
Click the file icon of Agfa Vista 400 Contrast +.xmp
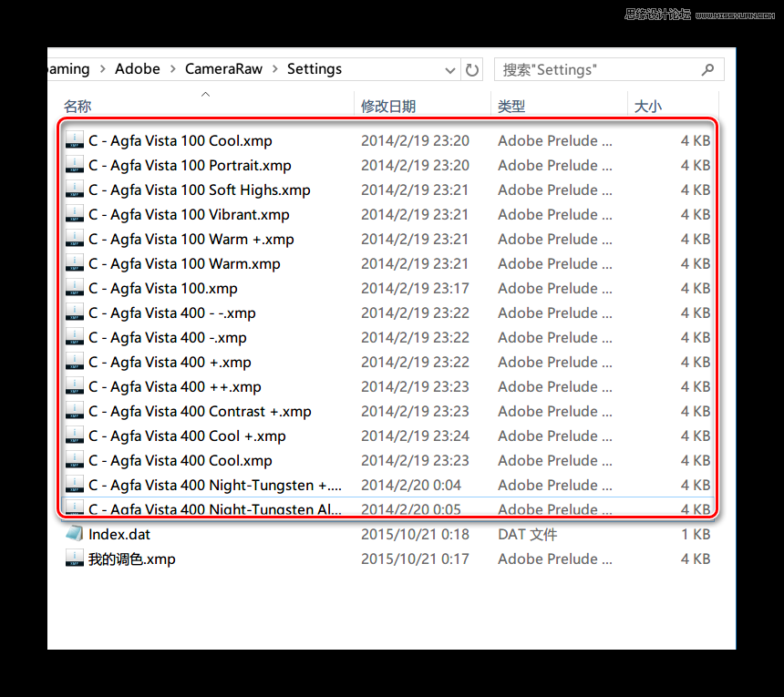tap(75, 411)
